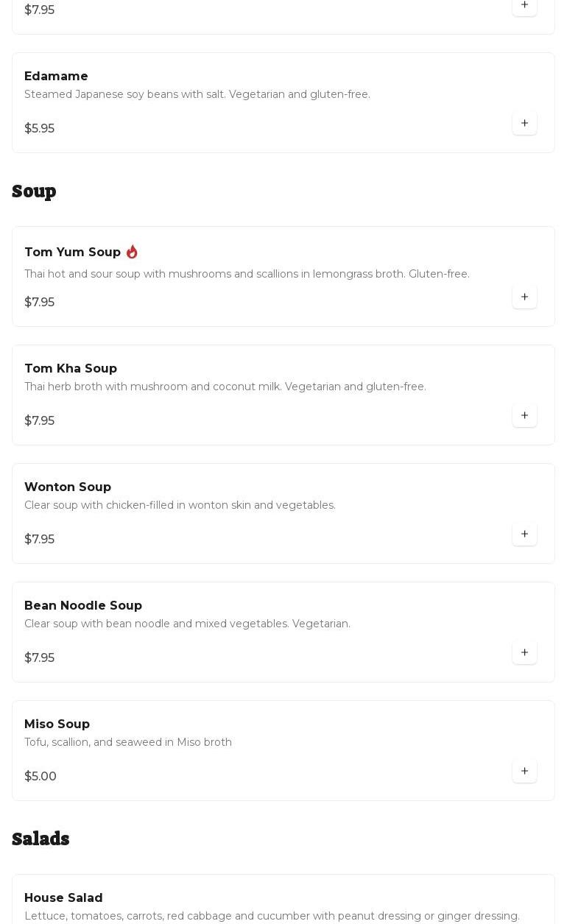
Task: Open Tom Kha Soup item details
Action: 71,368
